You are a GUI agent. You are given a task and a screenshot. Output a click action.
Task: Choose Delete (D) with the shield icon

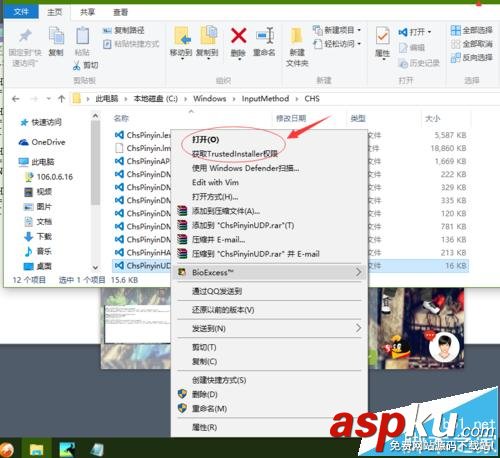205,394
